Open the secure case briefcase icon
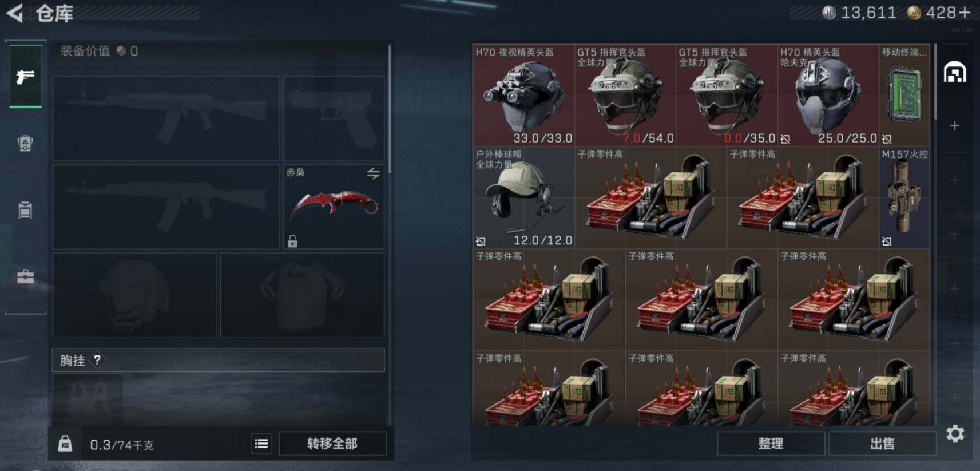Image resolution: width=980 pixels, height=471 pixels. [x=25, y=277]
